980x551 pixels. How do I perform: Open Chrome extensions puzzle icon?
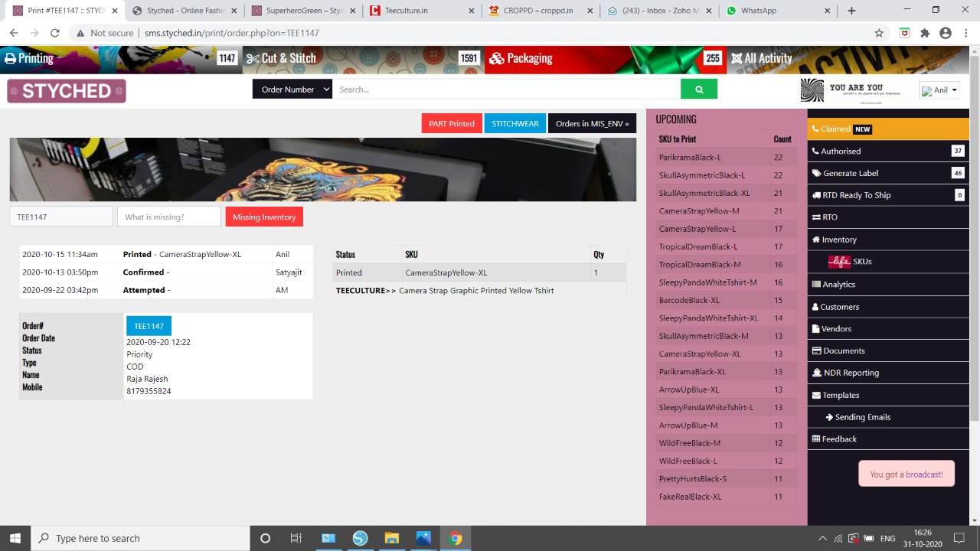pyautogui.click(x=925, y=33)
